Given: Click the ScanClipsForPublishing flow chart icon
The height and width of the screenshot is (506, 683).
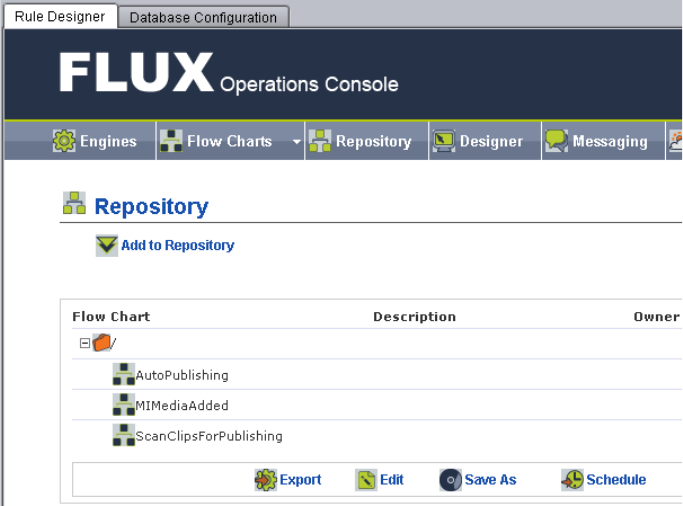Looking at the screenshot, I should tap(124, 435).
